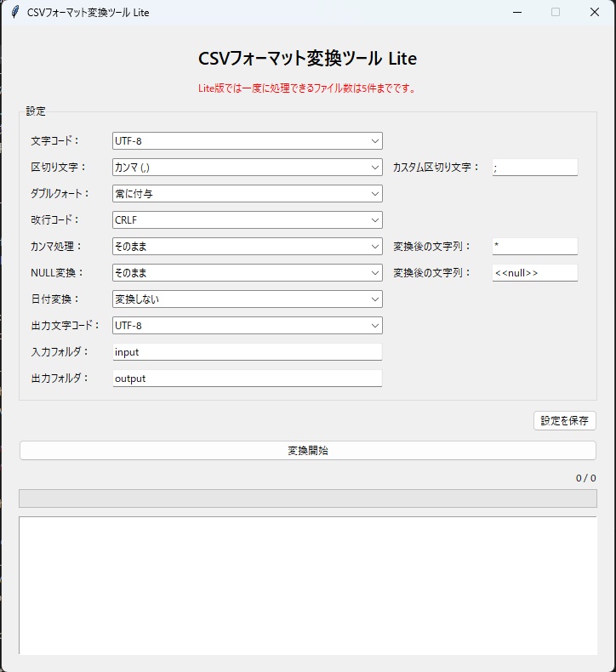Click the カンマ処理 変換後の文字列 field containing asterisk
The width and height of the screenshot is (616, 672).
[535, 247]
